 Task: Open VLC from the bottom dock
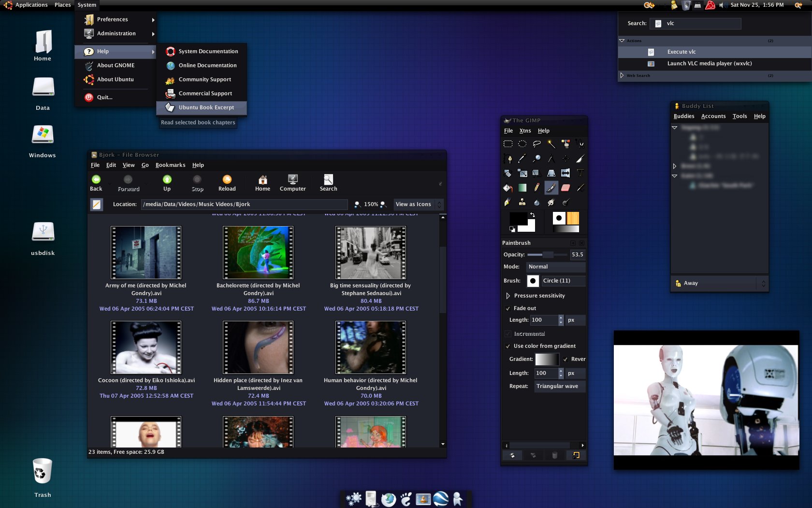pos(423,499)
